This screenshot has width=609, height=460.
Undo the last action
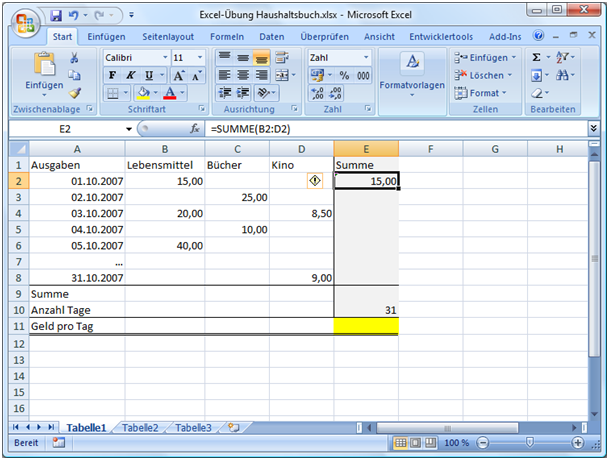[x=73, y=16]
